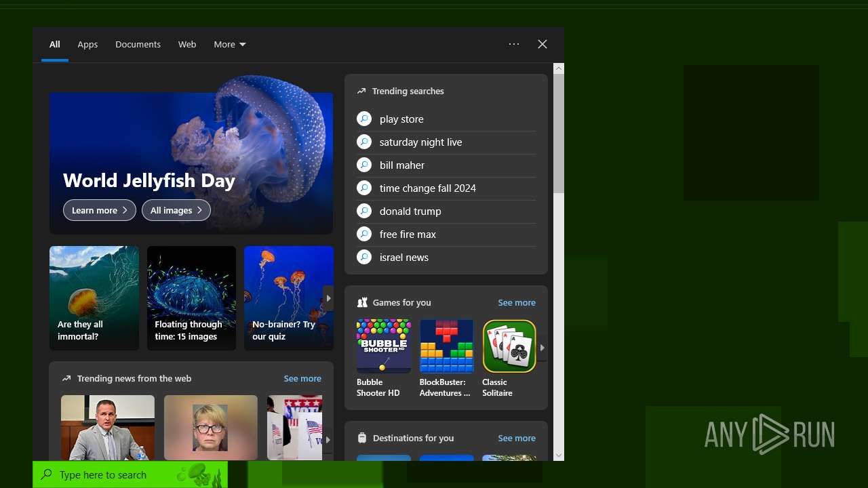Click search icon beside 'saturday night live'
This screenshot has width=868, height=488.
364,142
